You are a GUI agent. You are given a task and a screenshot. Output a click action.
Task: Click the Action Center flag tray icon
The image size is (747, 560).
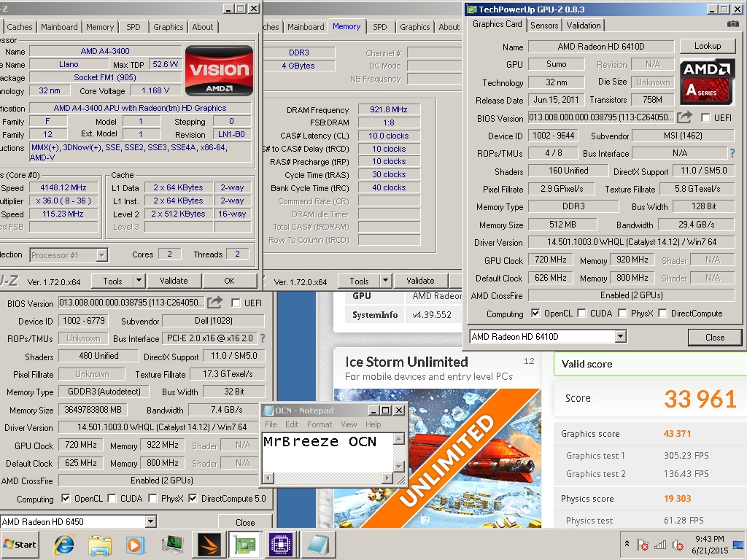642,545
